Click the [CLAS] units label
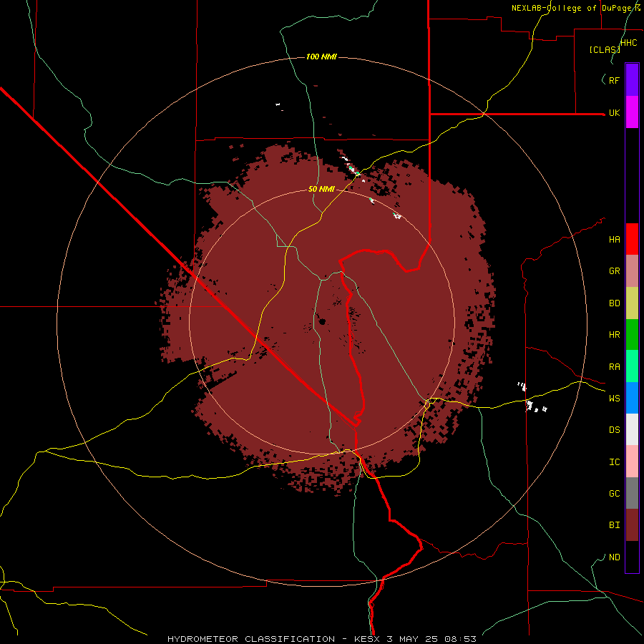 point(605,50)
